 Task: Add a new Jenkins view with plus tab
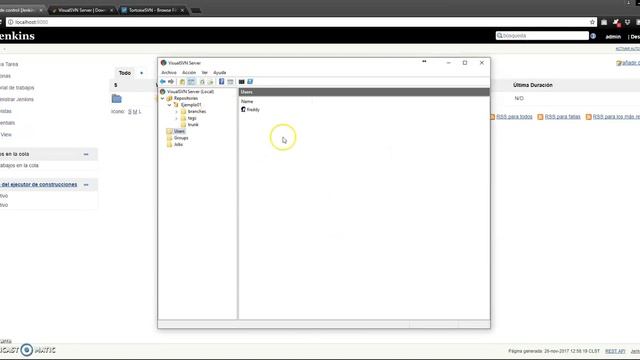142,73
